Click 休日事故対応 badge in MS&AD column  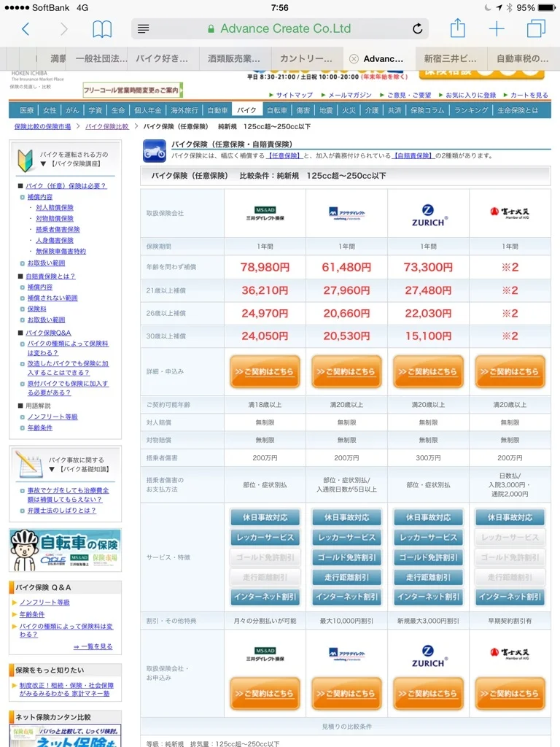click(265, 517)
